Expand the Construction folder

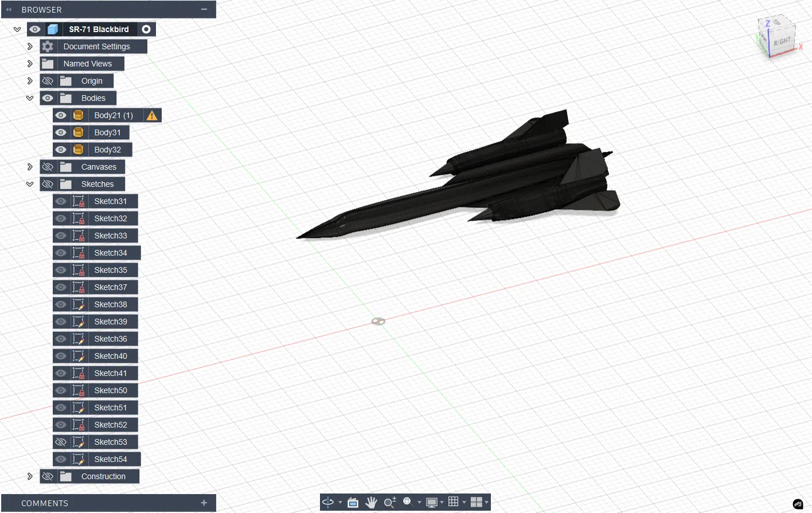(x=30, y=476)
